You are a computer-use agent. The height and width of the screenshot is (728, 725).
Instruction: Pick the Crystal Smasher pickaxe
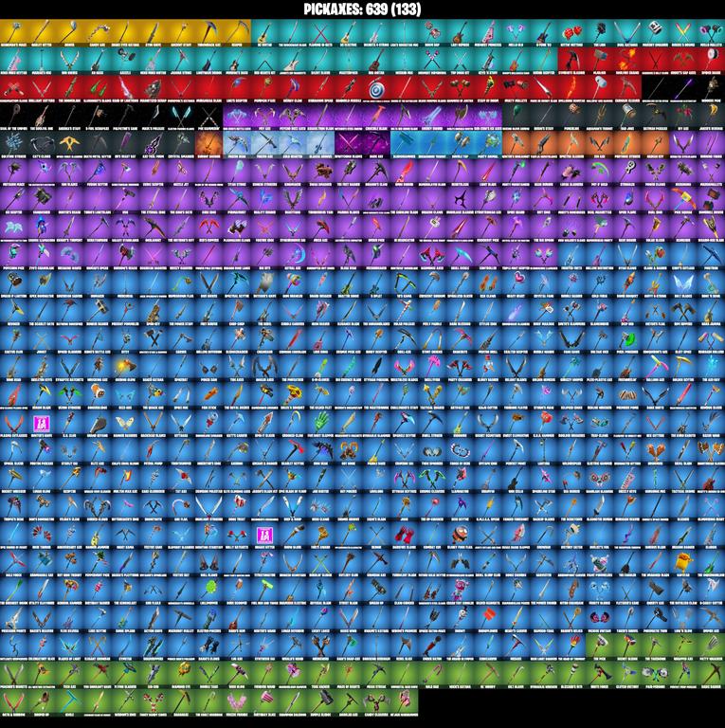point(181,145)
